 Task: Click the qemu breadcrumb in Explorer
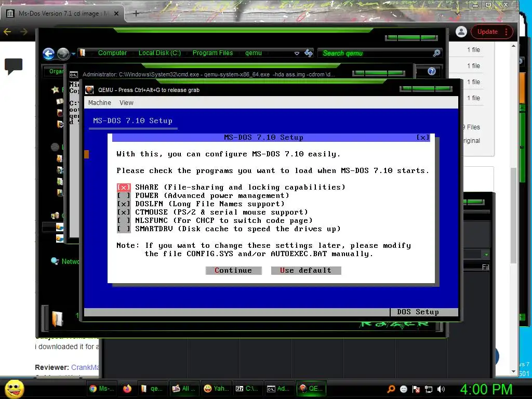pos(254,53)
